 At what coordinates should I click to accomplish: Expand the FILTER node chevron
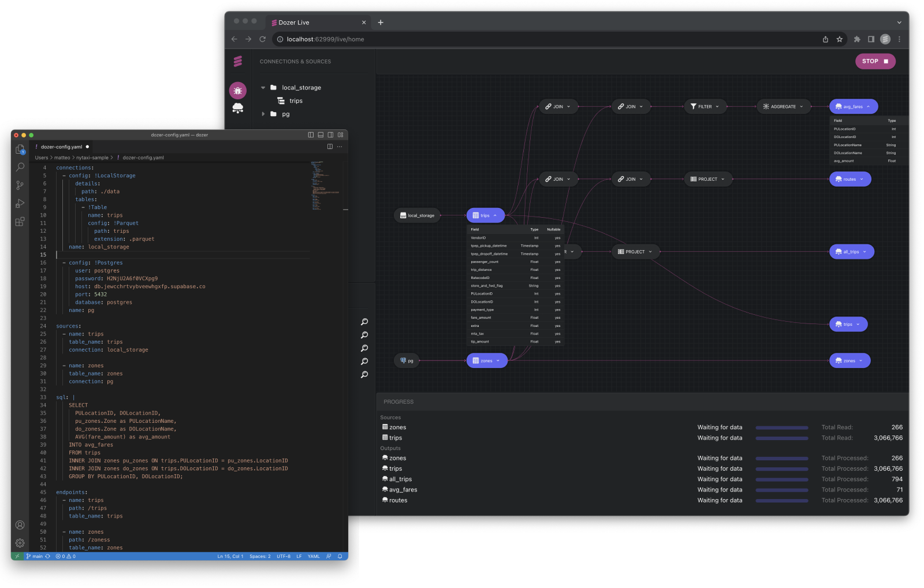(717, 107)
